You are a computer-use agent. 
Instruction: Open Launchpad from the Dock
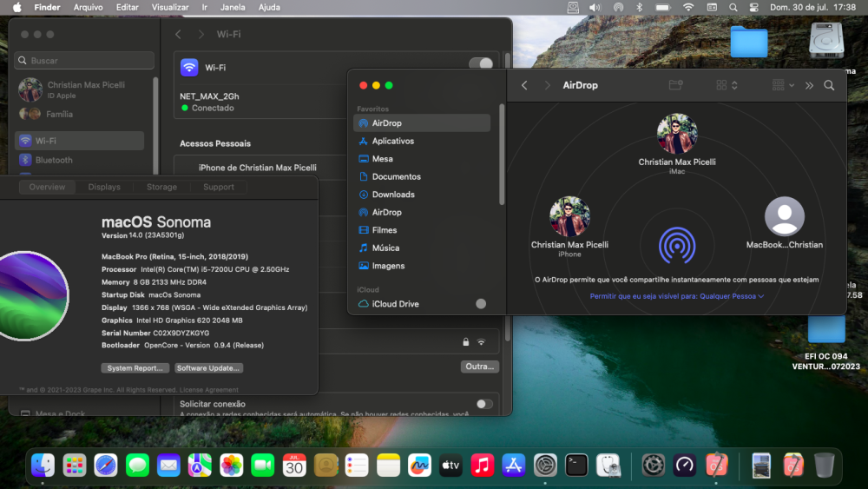74,466
